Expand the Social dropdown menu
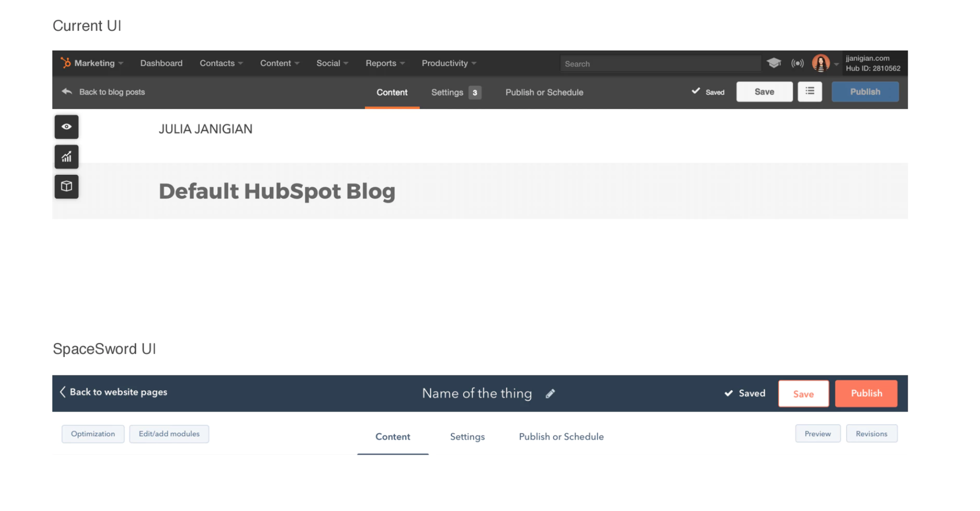Viewport: 980px width, 511px height. tap(333, 63)
